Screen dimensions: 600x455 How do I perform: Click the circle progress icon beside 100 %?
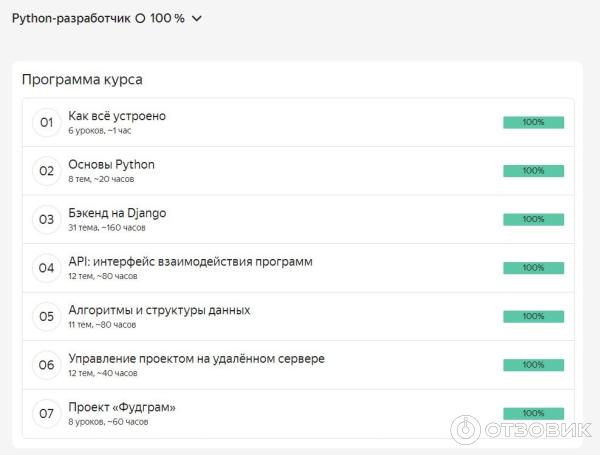(x=141, y=19)
